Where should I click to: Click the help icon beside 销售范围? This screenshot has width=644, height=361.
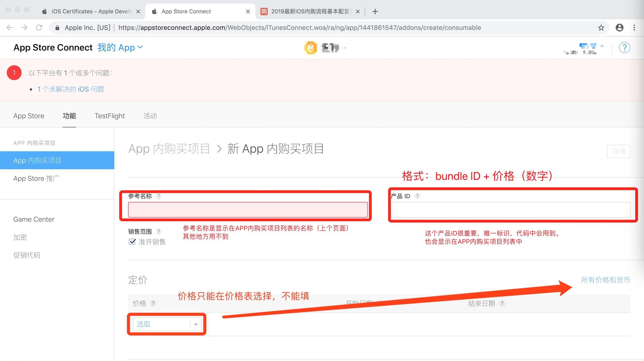159,231
